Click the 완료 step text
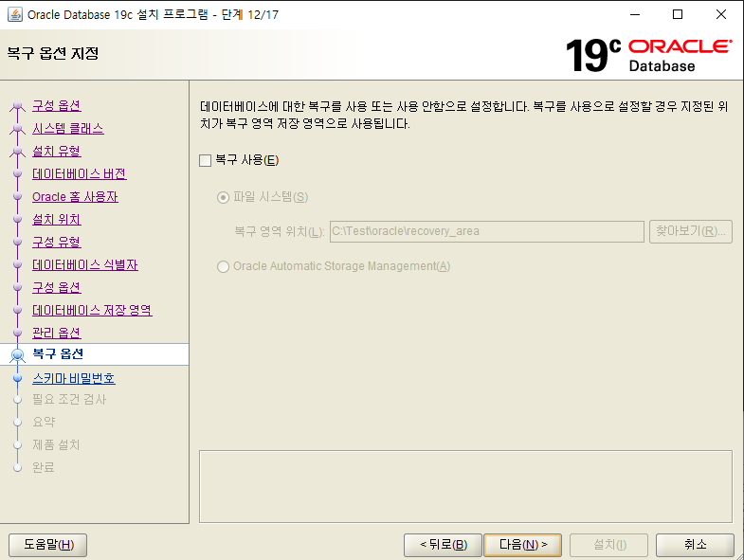The width and height of the screenshot is (744, 560). [44, 467]
